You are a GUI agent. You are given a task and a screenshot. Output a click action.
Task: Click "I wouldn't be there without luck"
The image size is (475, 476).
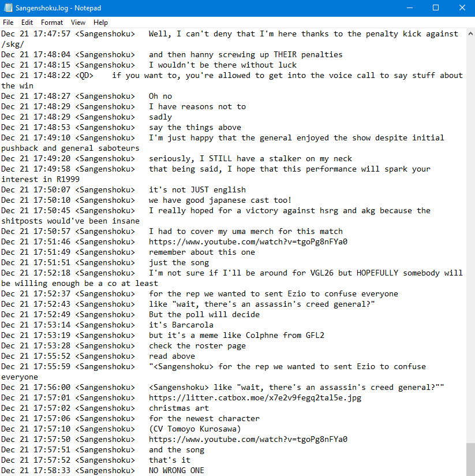[x=223, y=65]
